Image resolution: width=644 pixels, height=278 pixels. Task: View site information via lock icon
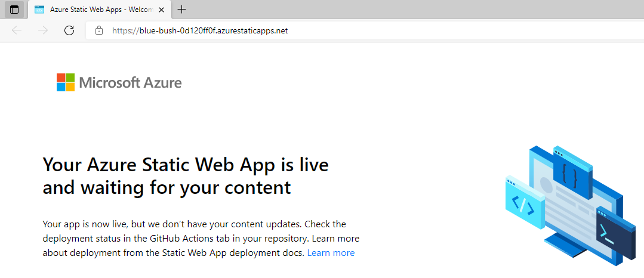100,30
